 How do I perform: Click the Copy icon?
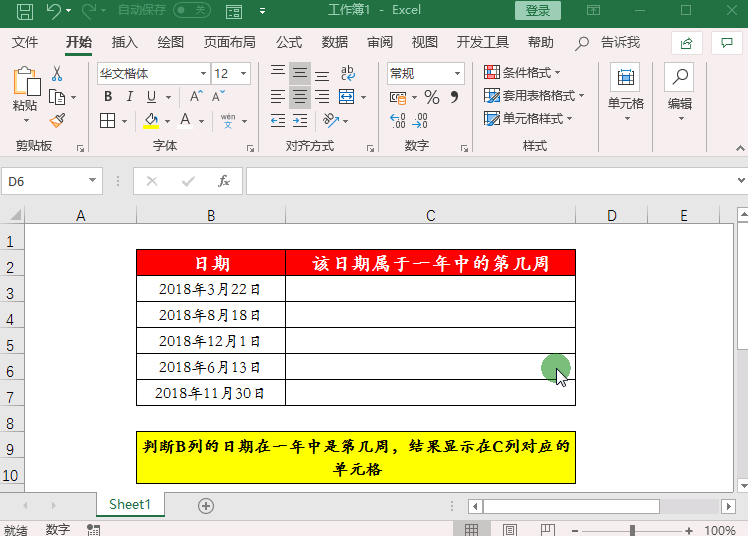click(57, 97)
